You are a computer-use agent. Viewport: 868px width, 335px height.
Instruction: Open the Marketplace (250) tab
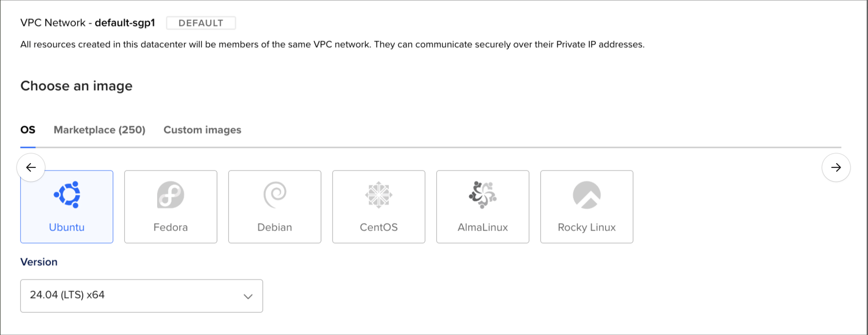coord(99,130)
